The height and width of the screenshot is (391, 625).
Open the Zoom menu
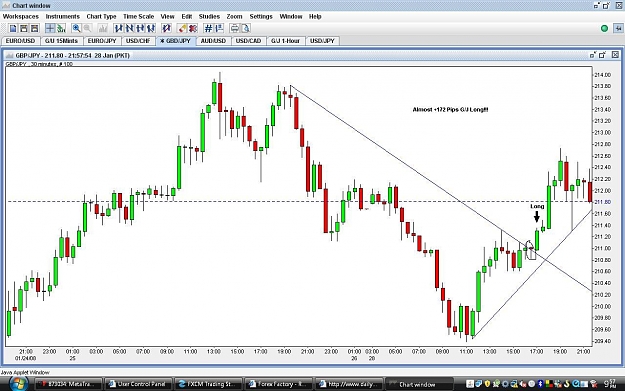(234, 16)
